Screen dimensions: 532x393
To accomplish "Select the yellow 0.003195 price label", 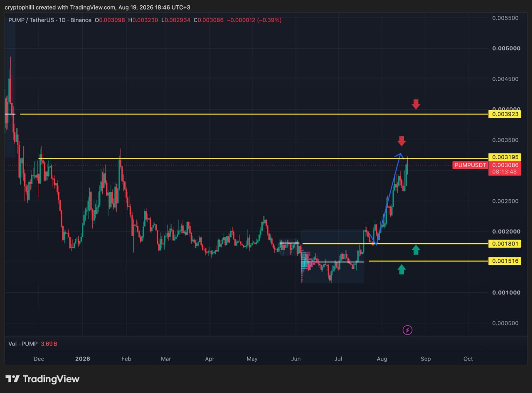I will pos(505,157).
